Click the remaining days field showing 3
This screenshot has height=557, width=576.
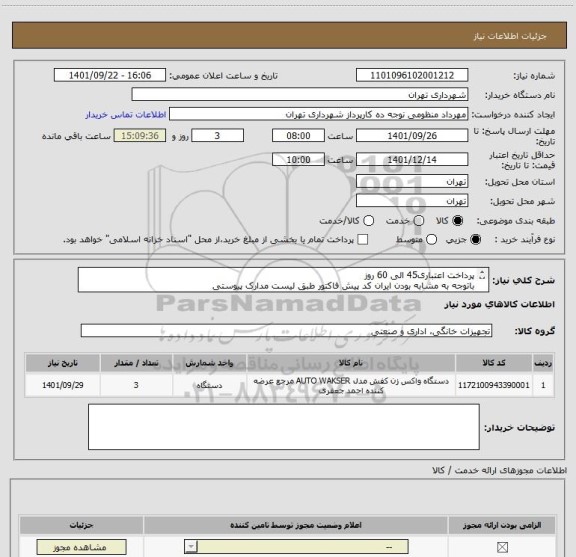pos(217,136)
